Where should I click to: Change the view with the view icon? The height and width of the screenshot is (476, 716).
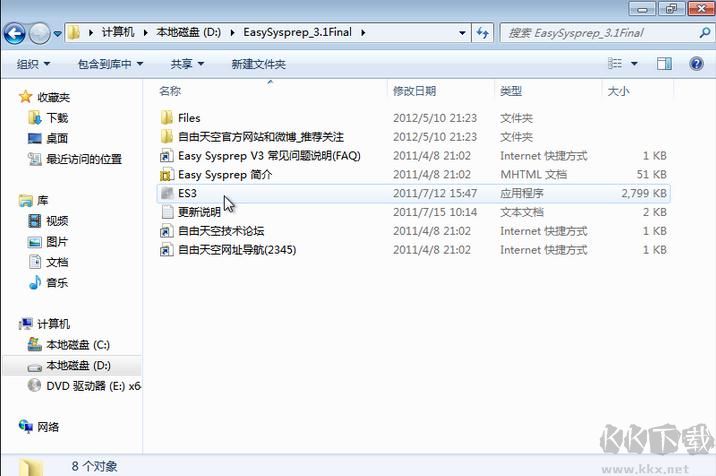[615, 63]
